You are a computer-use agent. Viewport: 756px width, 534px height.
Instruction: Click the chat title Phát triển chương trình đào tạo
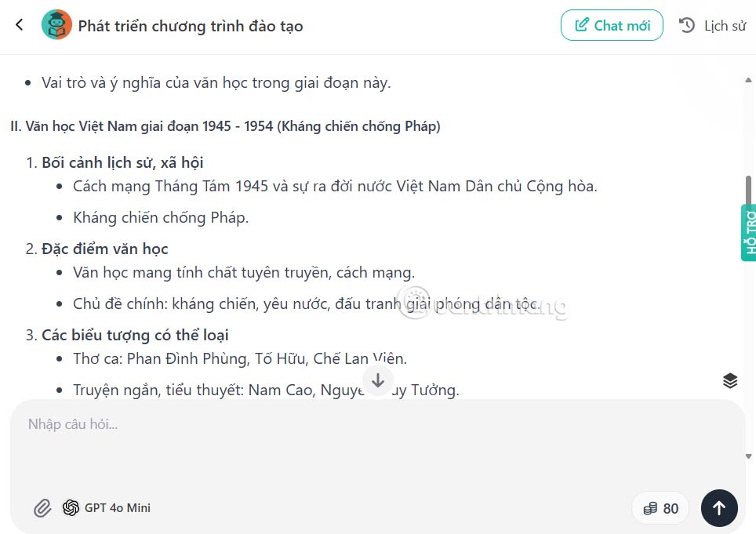(x=191, y=24)
